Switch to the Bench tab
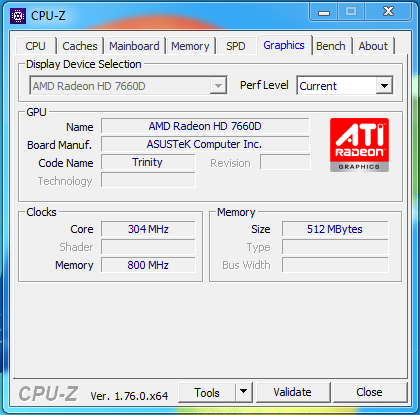The image size is (420, 415). click(x=331, y=46)
